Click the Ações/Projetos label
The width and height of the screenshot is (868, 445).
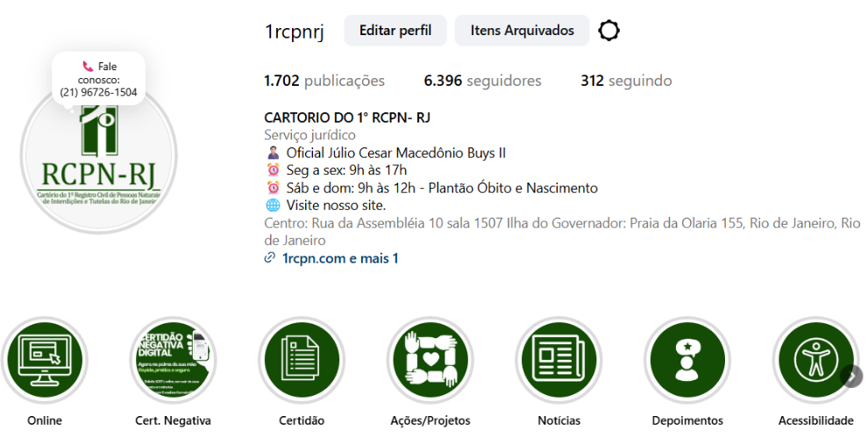[x=430, y=420]
